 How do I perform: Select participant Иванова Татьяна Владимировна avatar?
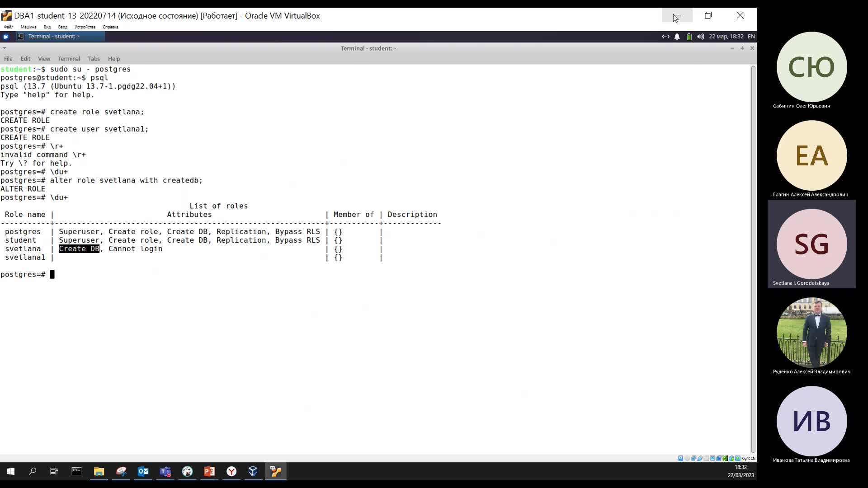tap(811, 421)
